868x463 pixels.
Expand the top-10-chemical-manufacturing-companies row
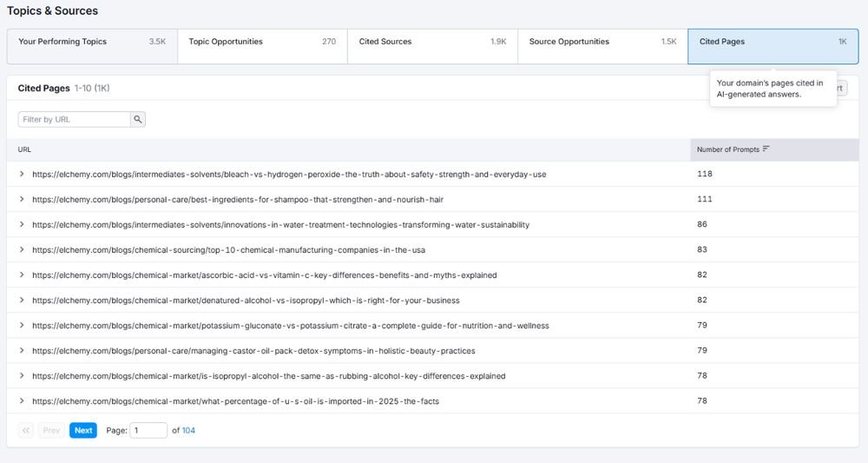click(22, 250)
